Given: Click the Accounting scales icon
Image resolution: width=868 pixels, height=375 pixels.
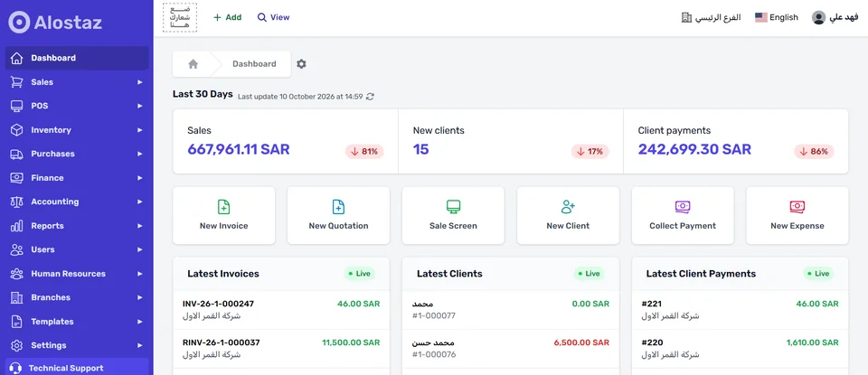Looking at the screenshot, I should coord(16,202).
